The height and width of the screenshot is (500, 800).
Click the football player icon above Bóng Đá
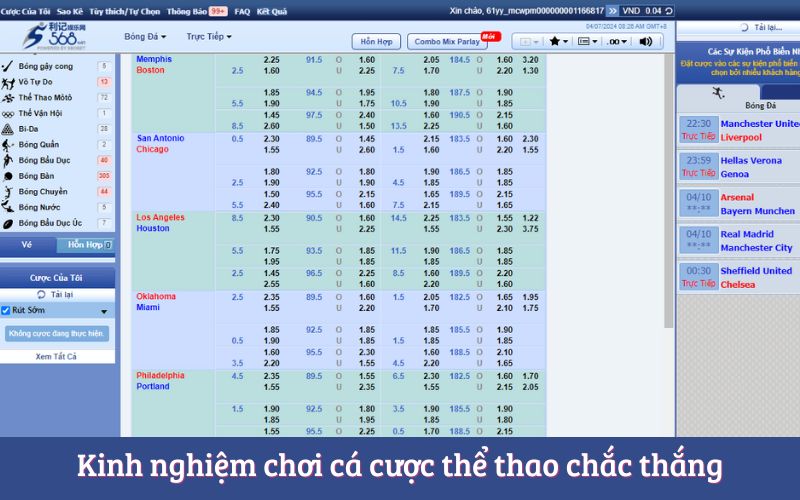pyautogui.click(x=719, y=92)
